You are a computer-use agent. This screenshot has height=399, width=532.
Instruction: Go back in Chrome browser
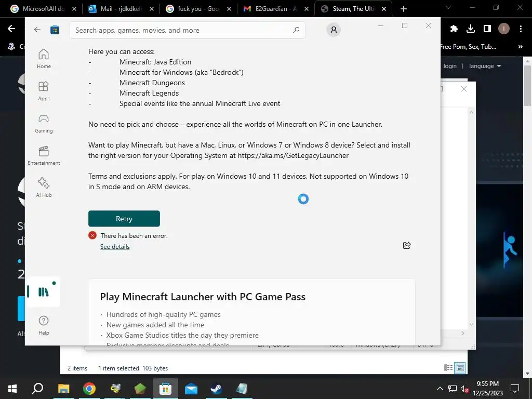(x=11, y=29)
